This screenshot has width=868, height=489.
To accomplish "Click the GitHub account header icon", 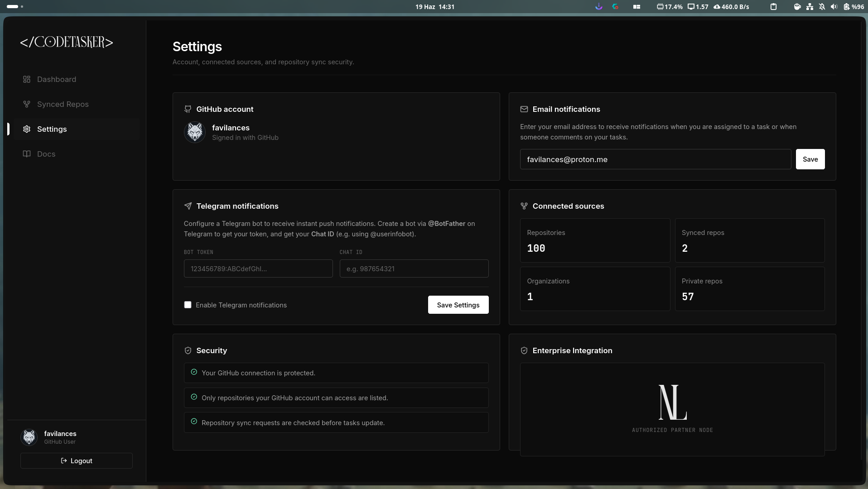I will (188, 109).
